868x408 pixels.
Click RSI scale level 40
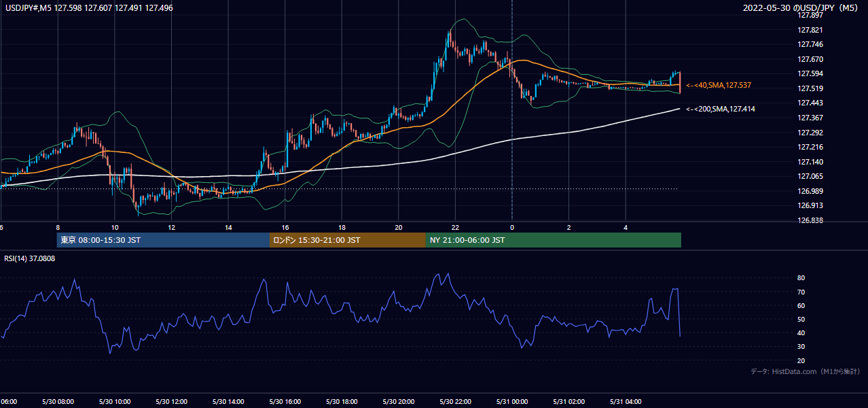click(801, 333)
